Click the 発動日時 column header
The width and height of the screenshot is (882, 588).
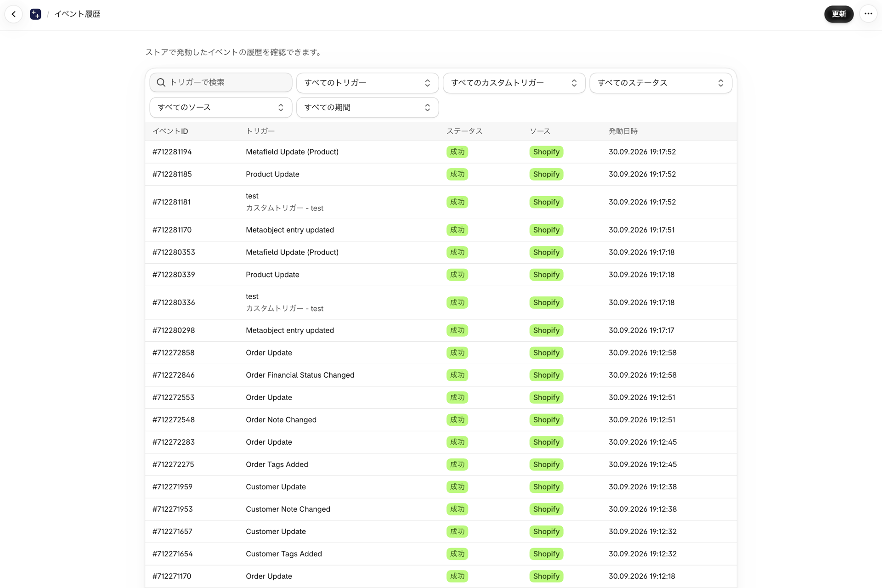point(623,131)
